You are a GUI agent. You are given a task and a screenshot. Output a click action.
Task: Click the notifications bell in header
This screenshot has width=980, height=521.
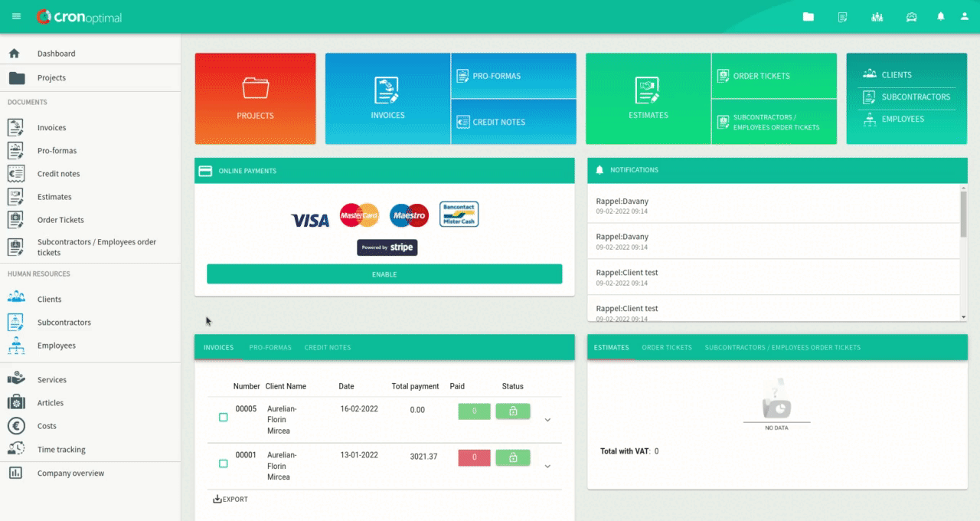pyautogui.click(x=941, y=17)
